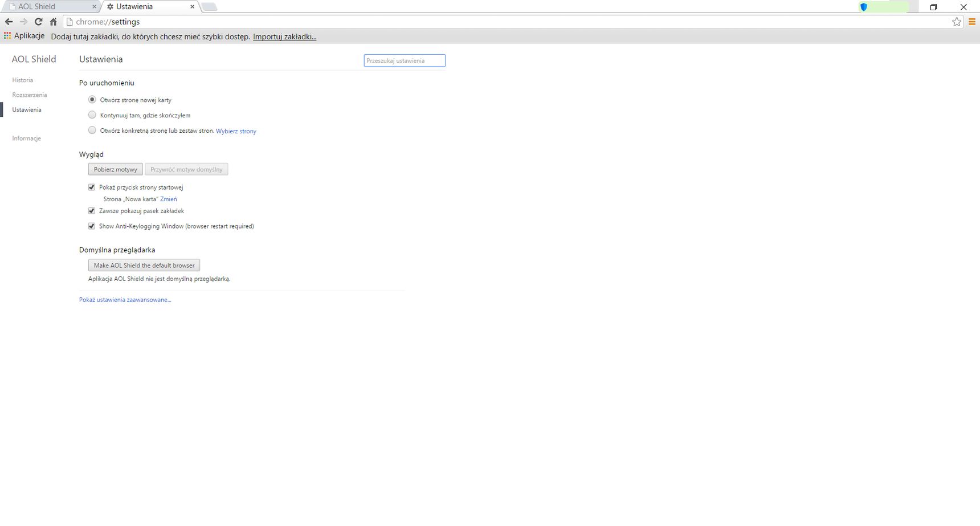Select 'Otwórz konkretną stronę lub zestaw stron'
Viewport: 980px width, 526px height.
click(x=92, y=131)
